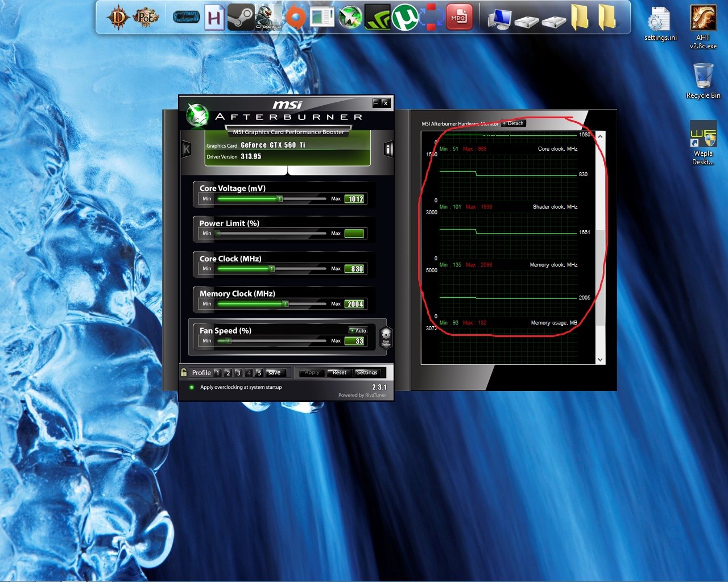Click Save to store current profile
The height and width of the screenshot is (582, 728).
pos(273,372)
